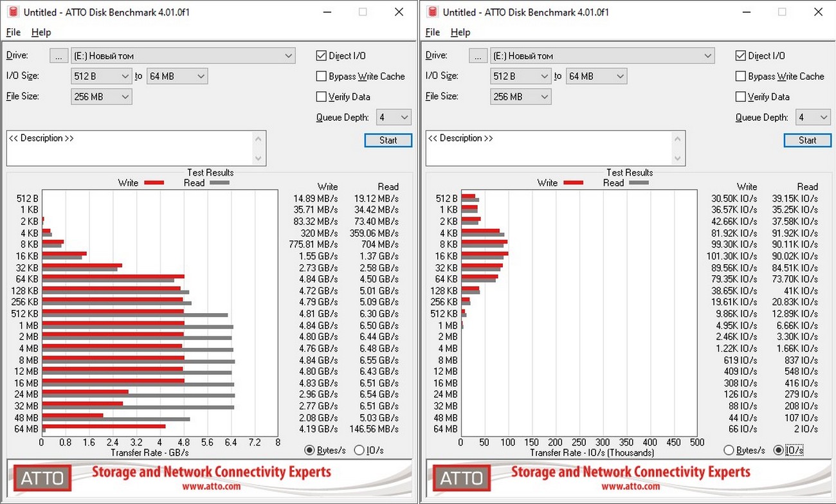Open the I/O Size start 512 B dropdown in GB/s chart window
The image size is (836, 504).
(102, 76)
